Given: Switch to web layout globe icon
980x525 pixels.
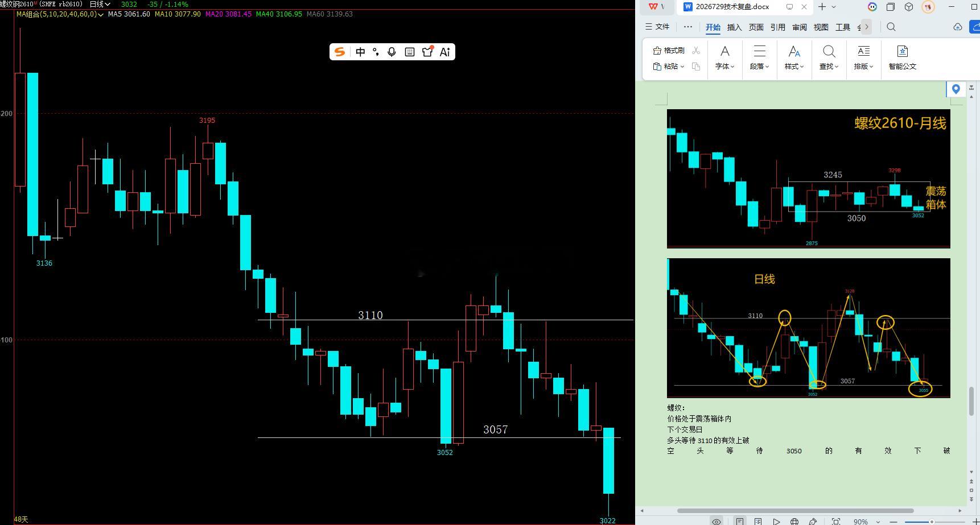Looking at the screenshot, I should pos(794,521).
